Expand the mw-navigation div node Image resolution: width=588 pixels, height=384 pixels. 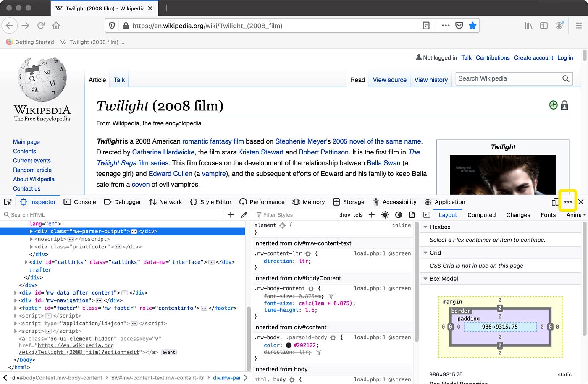point(16,300)
